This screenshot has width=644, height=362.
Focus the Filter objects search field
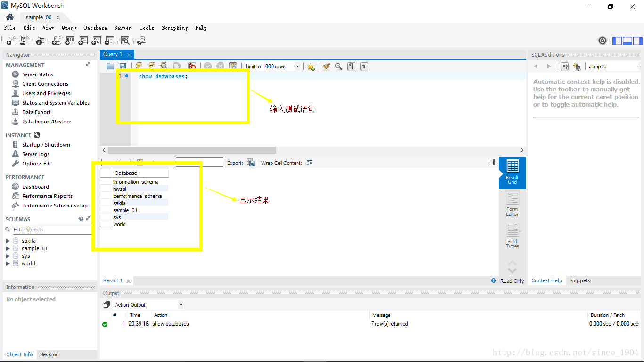tap(52, 230)
